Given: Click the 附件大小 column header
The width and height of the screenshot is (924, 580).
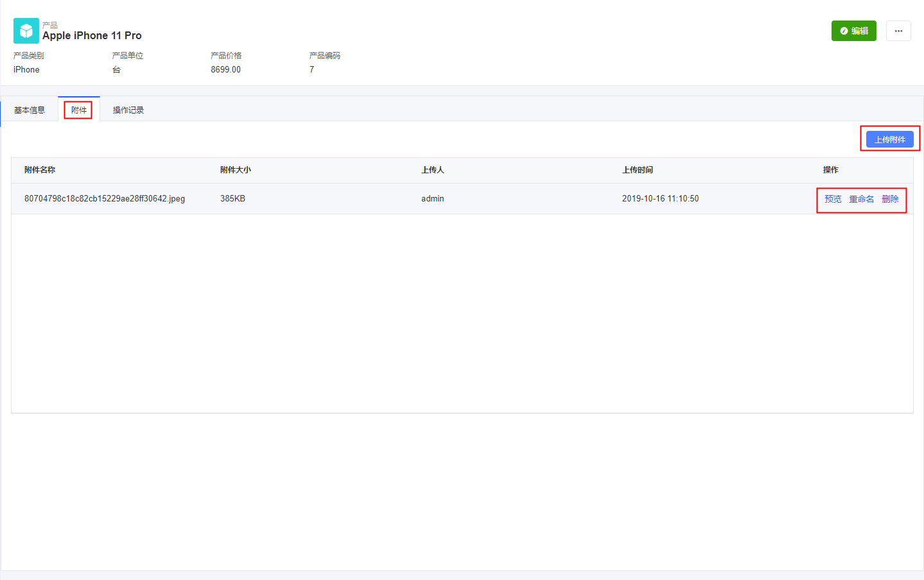Looking at the screenshot, I should (236, 170).
